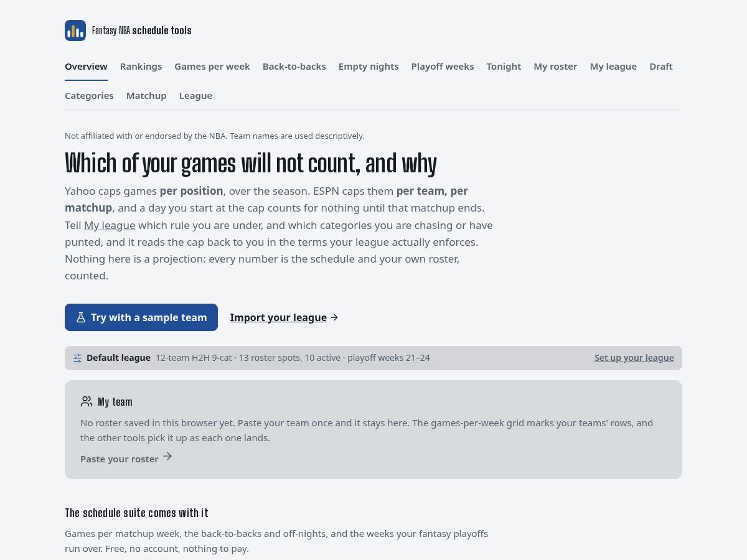Screen dimensions: 747x560
Task: Go to the Back-to-backs tab
Action: pyautogui.click(x=294, y=67)
